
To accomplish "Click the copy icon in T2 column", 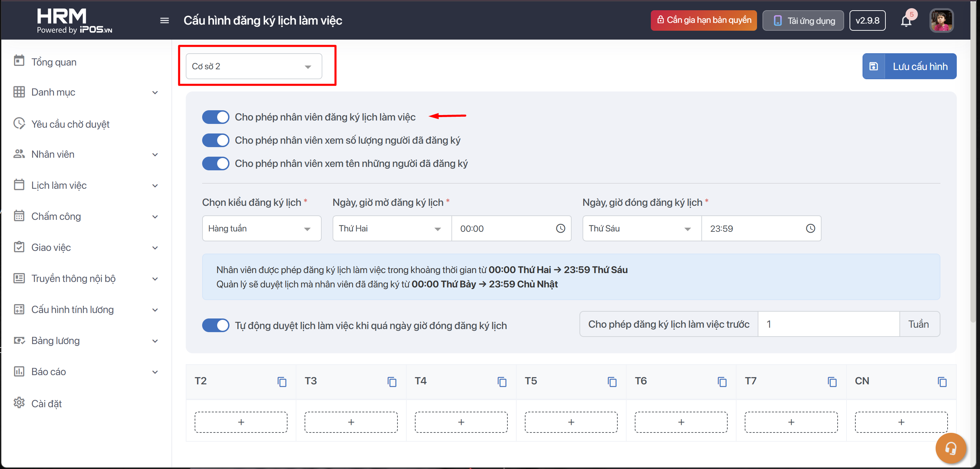I will pyautogui.click(x=281, y=382).
